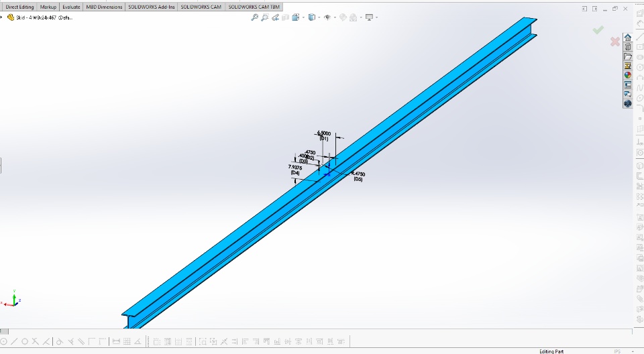Click the Zoom to Fit icon

(255, 17)
